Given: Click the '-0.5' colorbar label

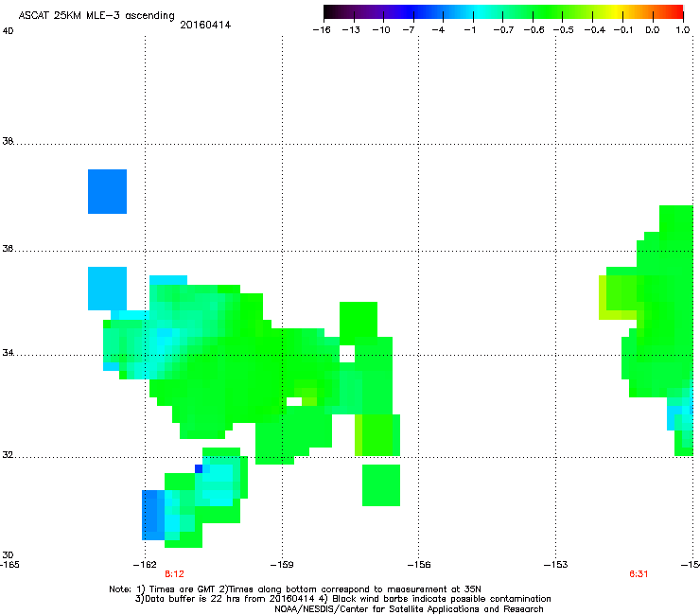Looking at the screenshot, I should point(564,30).
